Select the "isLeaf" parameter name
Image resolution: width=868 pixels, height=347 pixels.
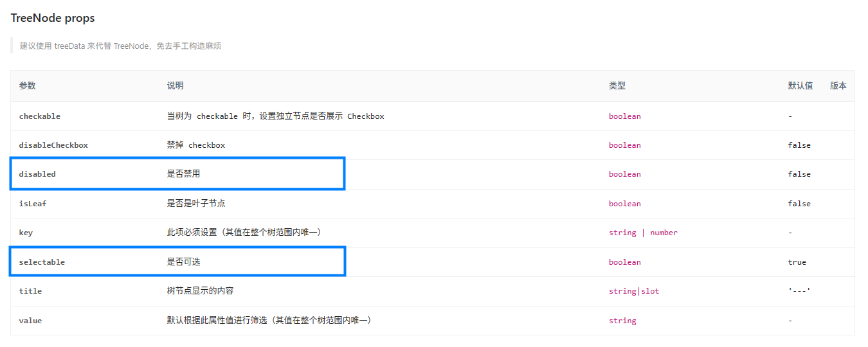tap(33, 204)
